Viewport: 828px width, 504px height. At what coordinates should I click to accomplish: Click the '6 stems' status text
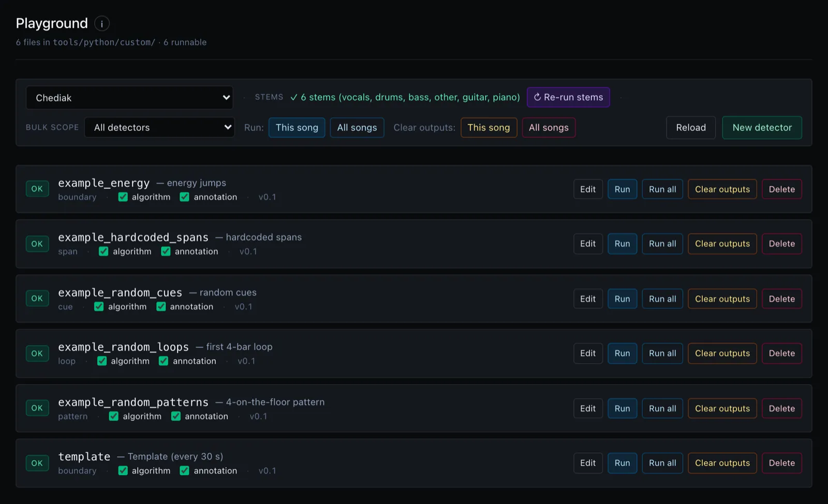point(405,97)
